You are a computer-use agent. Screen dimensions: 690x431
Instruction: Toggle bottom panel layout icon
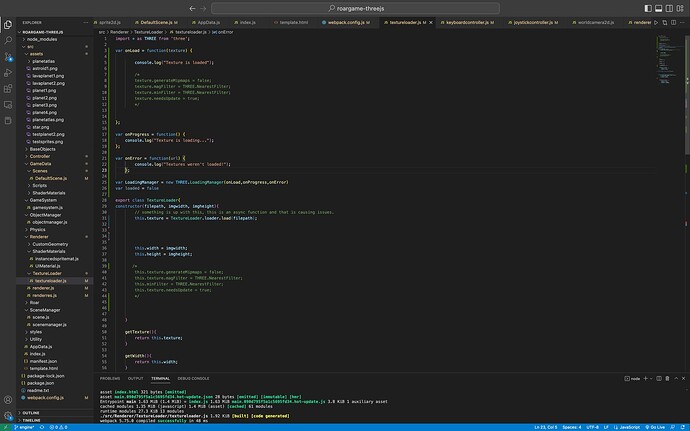(x=658, y=8)
